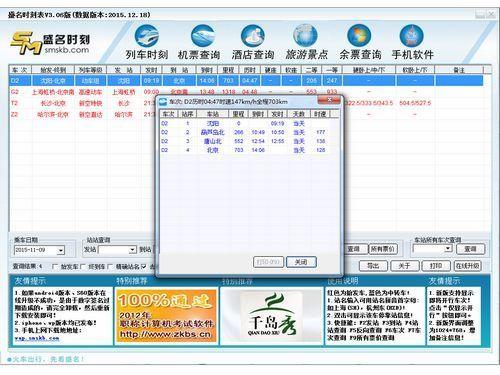Click the SM 盛名时刻 logo
The image size is (500, 375).
click(x=50, y=43)
